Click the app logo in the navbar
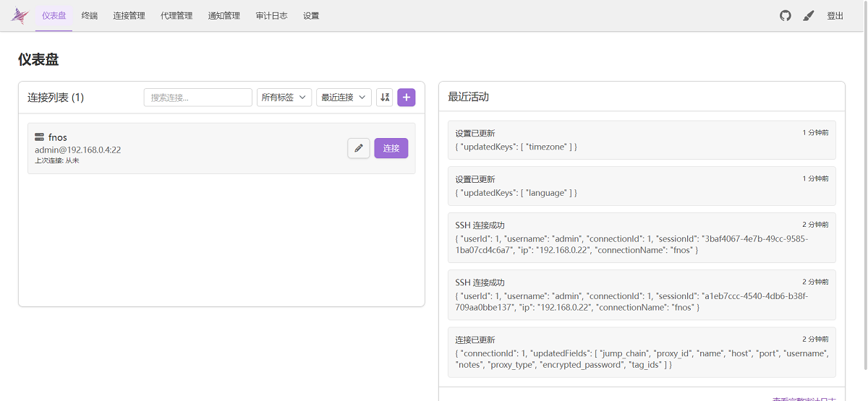The image size is (868, 401). click(20, 16)
